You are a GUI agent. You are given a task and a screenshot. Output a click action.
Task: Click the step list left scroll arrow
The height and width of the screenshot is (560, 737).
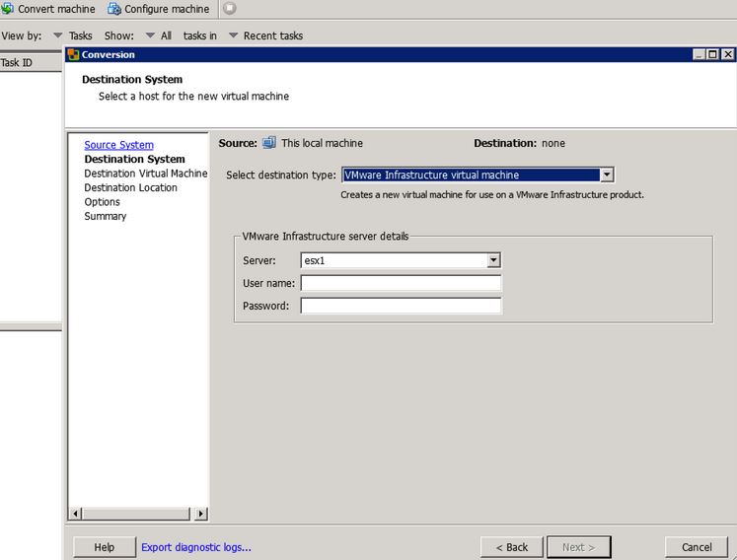pyautogui.click(x=75, y=514)
